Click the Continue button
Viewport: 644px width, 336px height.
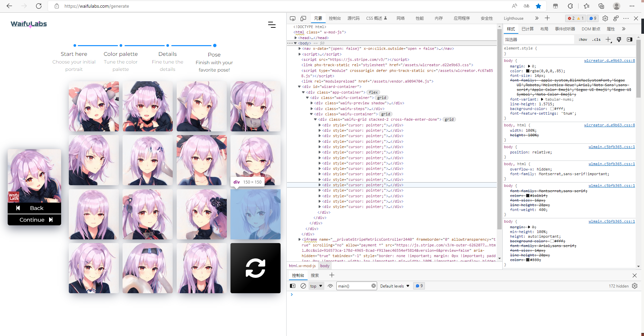point(34,220)
